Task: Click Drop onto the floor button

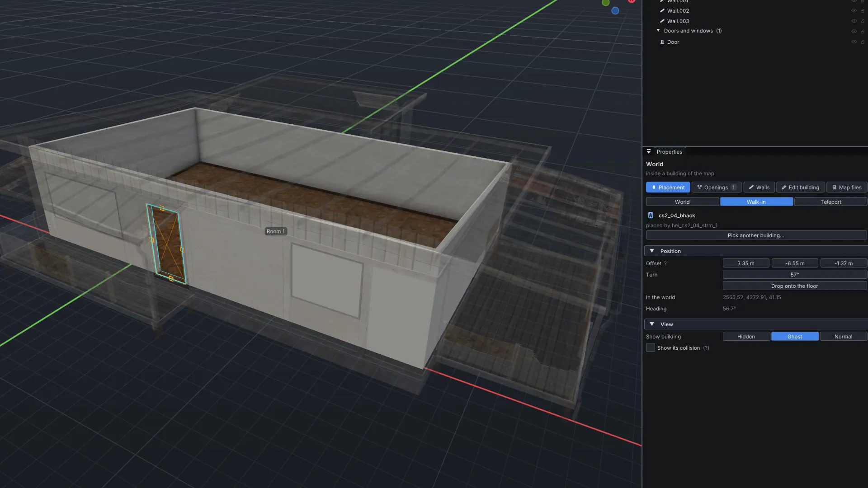Action: pyautogui.click(x=794, y=286)
